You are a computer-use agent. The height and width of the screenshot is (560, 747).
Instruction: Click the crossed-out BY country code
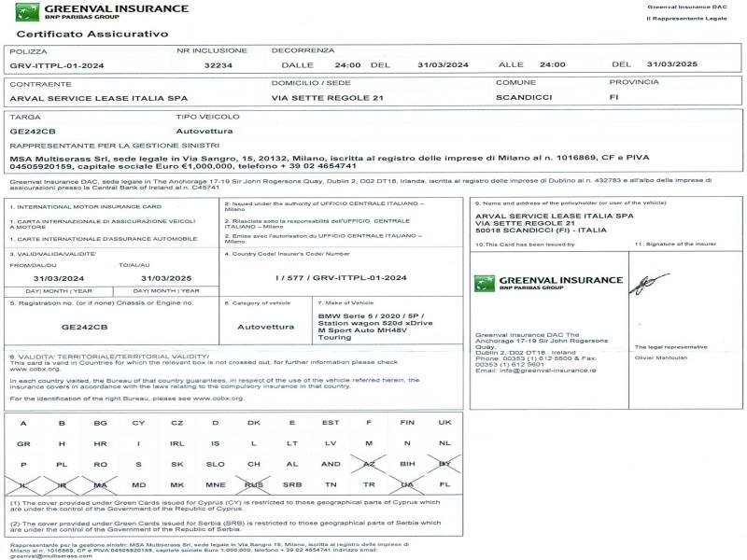(x=445, y=464)
